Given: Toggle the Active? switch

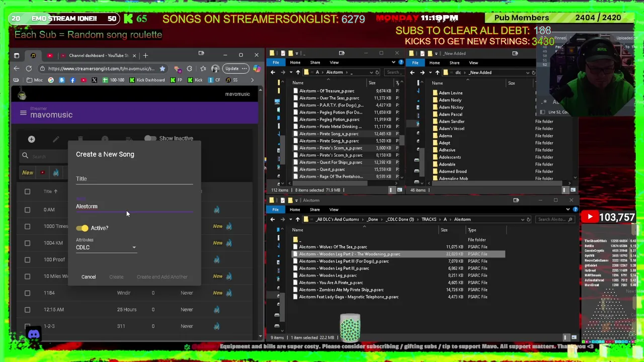Looking at the screenshot, I should (82, 228).
